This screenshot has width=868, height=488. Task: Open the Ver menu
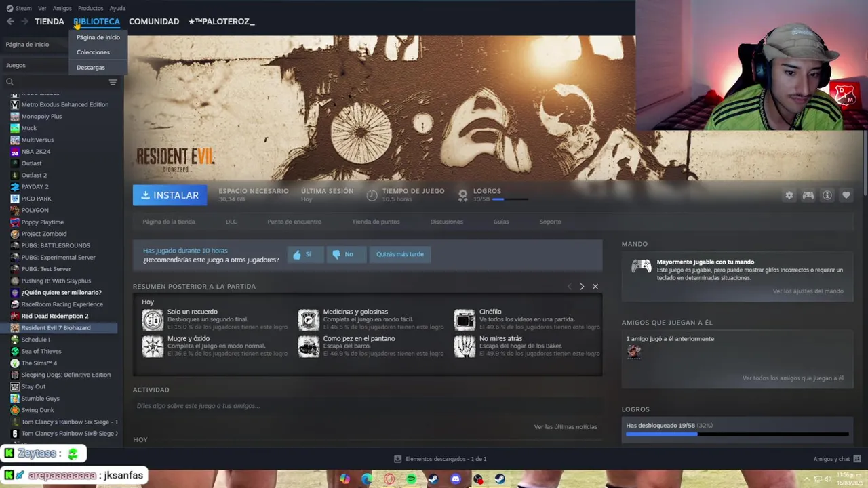point(42,8)
